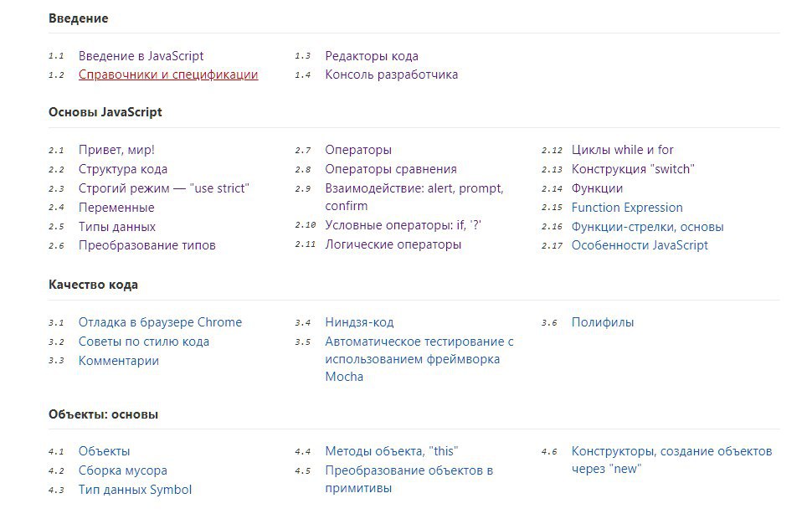Click the "Ниндзя-код" link
This screenshot has width=812, height=519.
[359, 322]
